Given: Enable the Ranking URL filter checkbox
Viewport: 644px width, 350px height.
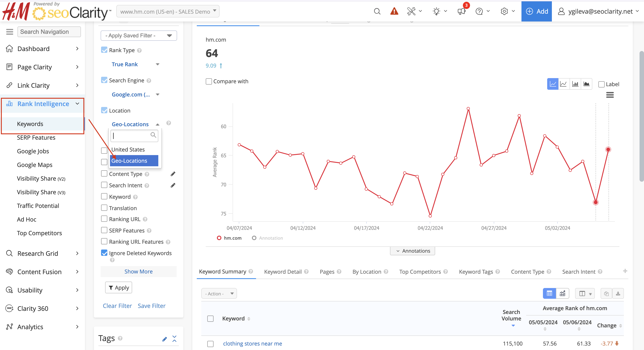Looking at the screenshot, I should click(104, 219).
